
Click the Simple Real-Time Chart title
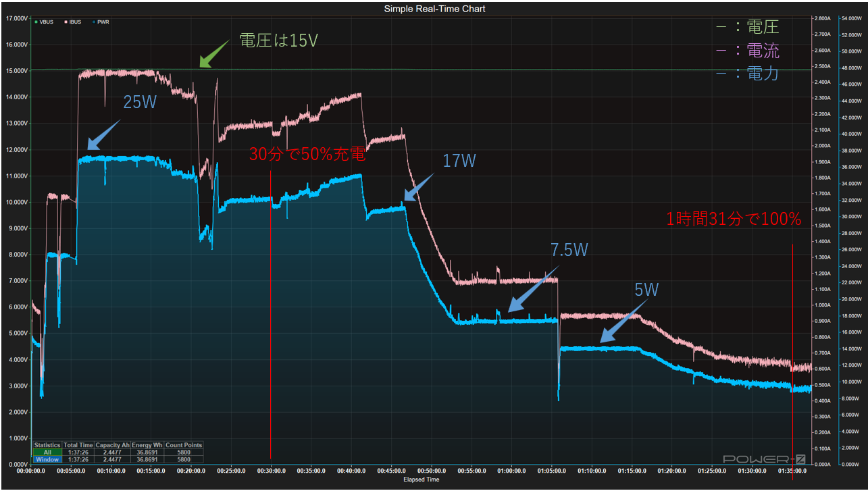tap(434, 9)
